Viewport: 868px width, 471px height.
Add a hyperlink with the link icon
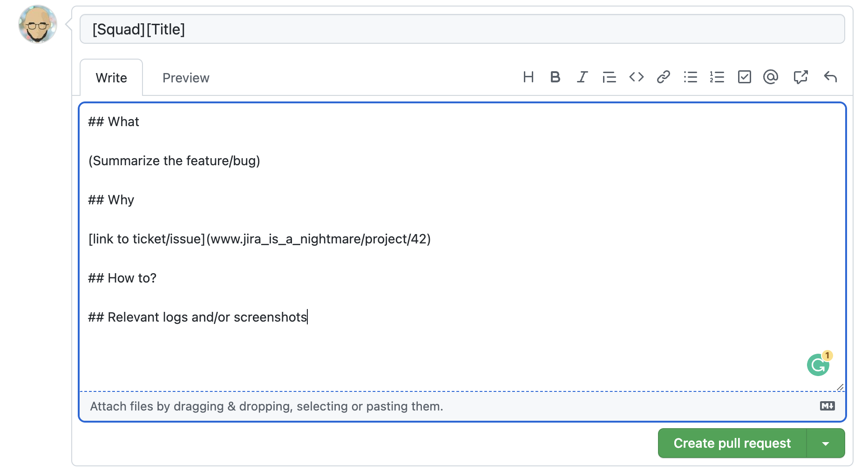pos(663,77)
